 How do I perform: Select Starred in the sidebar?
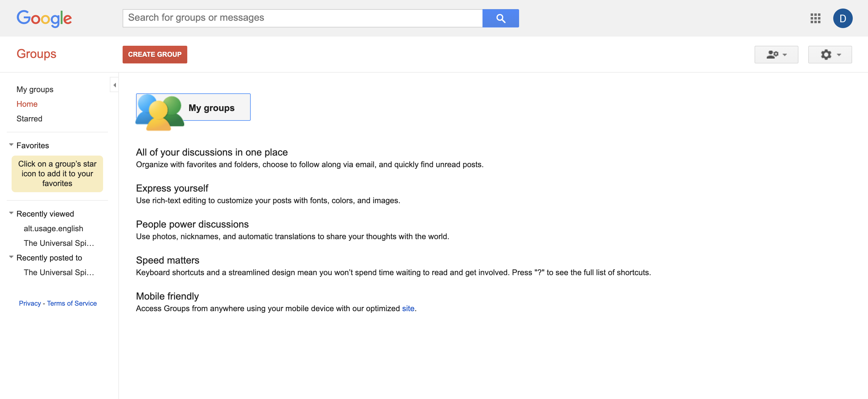click(29, 119)
